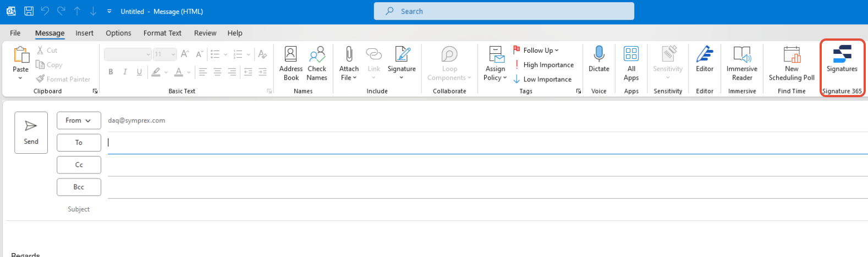Open the Format Text tab
The image size is (868, 257).
coord(162,33)
